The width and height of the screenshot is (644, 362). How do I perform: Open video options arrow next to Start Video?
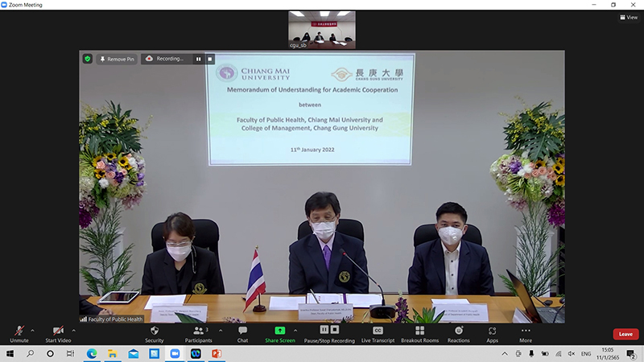click(73, 331)
